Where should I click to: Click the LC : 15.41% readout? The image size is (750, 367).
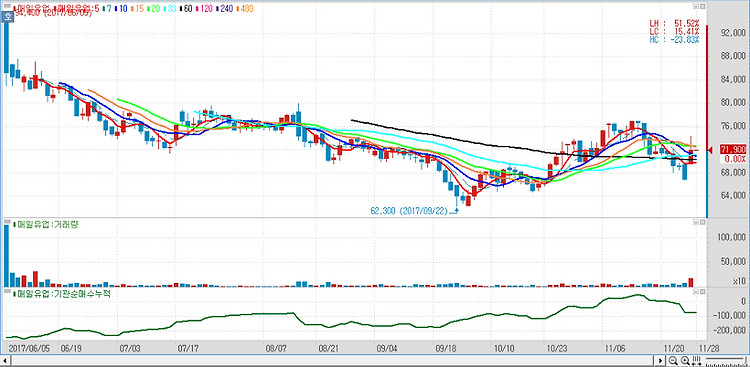coord(674,31)
